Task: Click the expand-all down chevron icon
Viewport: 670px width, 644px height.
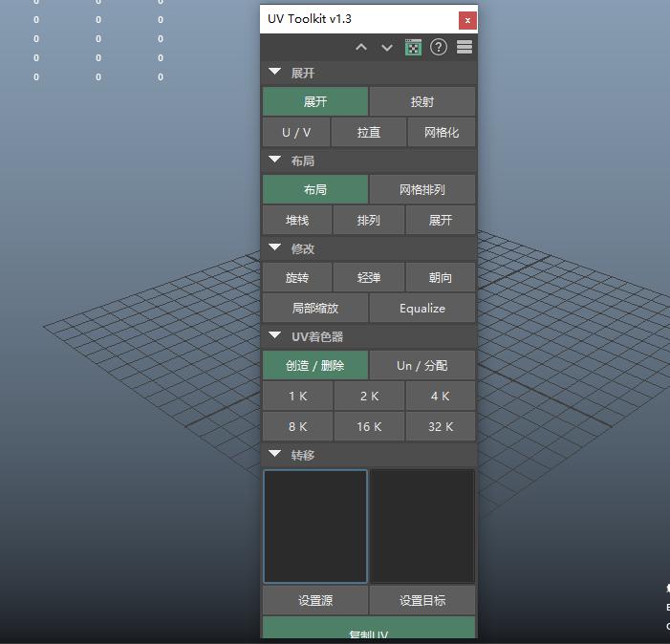Action: pos(387,47)
